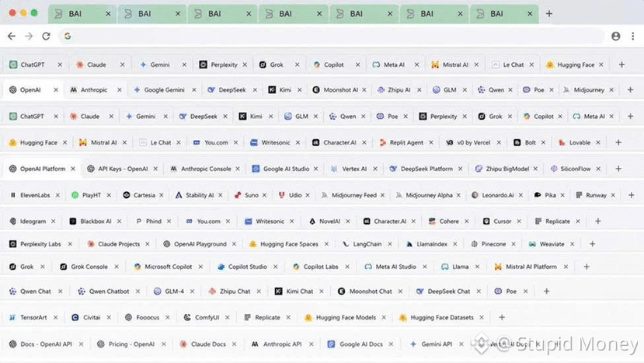Select the Mistral AI Platform tab
This screenshot has width=644, height=363.
tap(531, 267)
